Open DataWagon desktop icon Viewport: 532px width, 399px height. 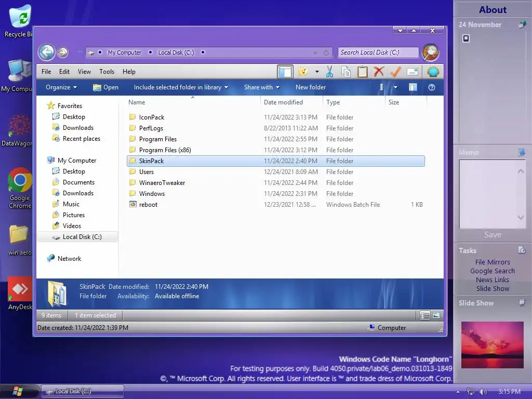(x=18, y=130)
